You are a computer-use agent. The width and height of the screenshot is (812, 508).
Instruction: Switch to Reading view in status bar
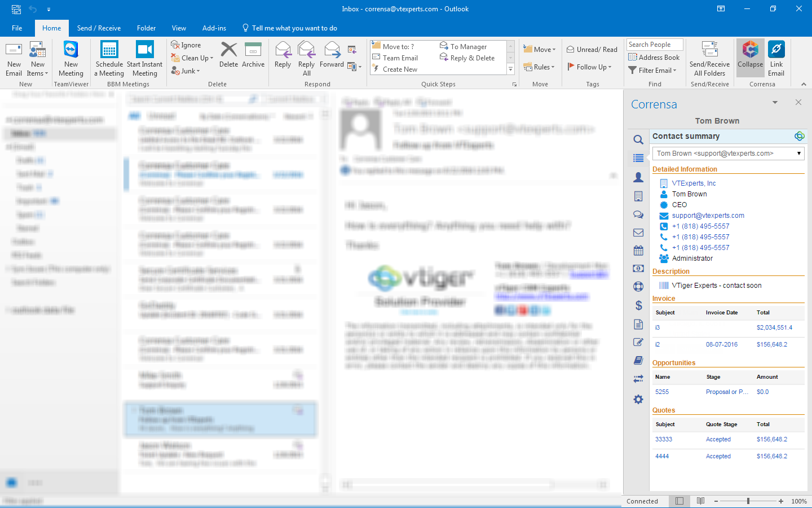tap(700, 501)
